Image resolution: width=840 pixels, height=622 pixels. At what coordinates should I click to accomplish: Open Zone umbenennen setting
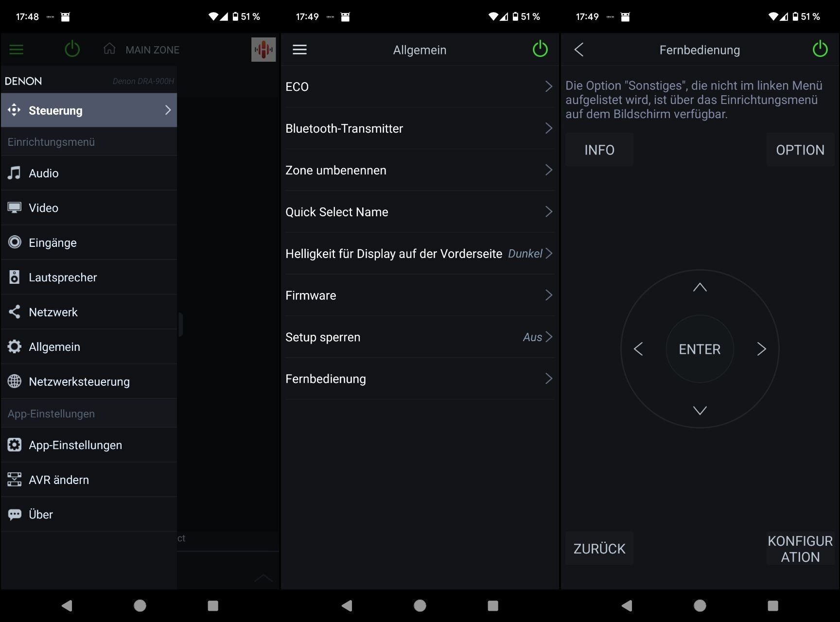pos(420,170)
